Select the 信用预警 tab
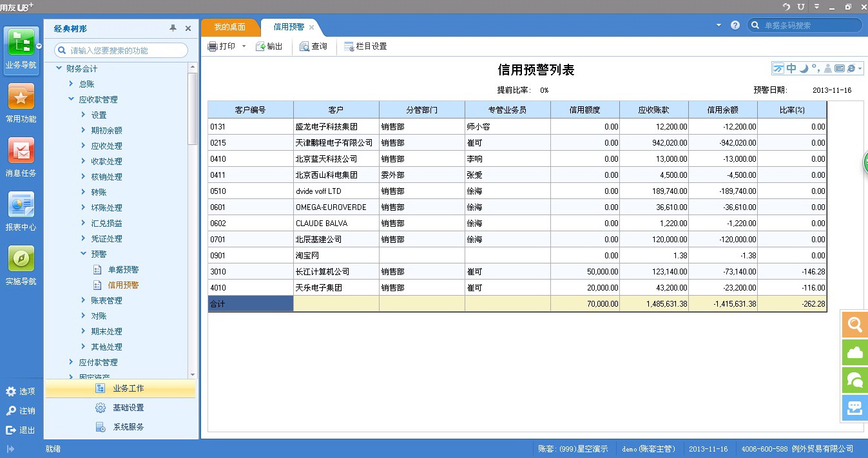Viewport: 868px width, 458px height. (289, 27)
